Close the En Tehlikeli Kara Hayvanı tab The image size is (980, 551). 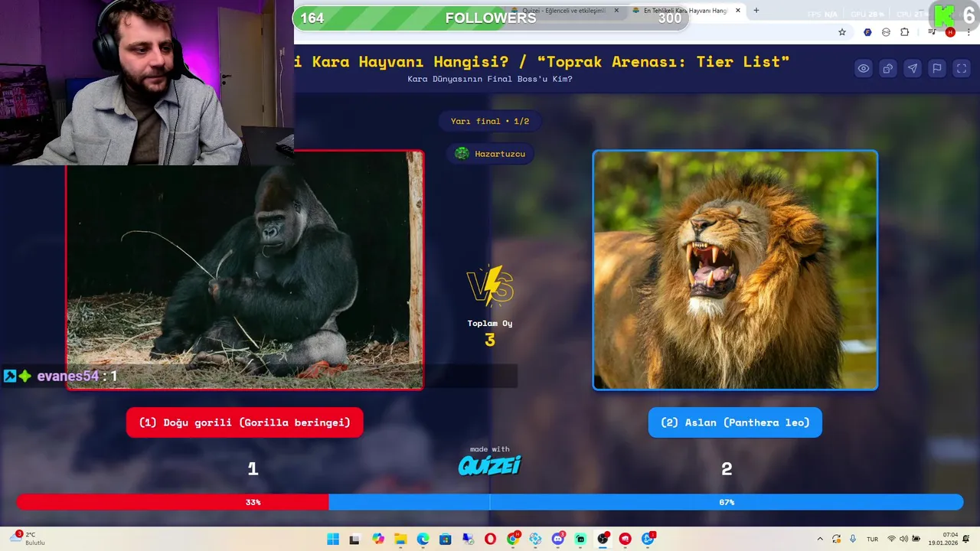pyautogui.click(x=738, y=11)
